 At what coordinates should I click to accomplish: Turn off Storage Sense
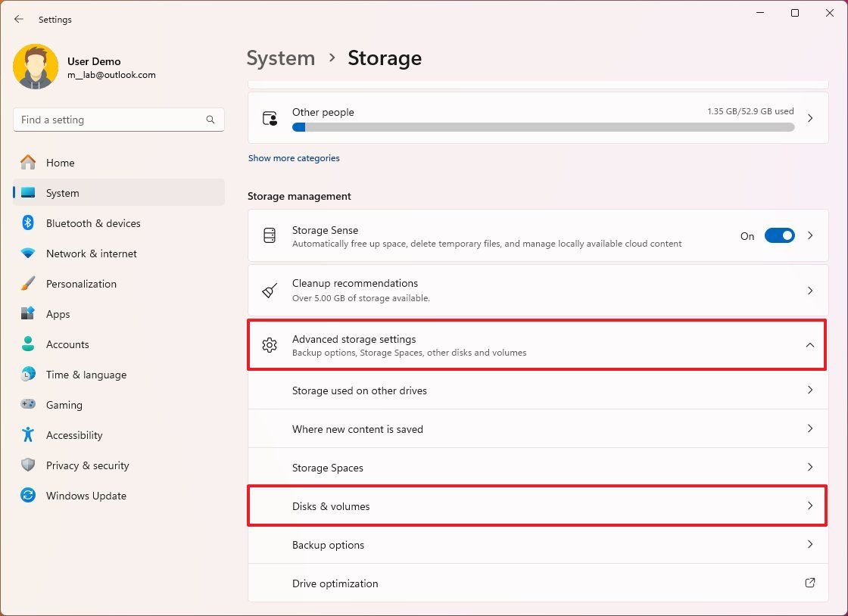[779, 235]
